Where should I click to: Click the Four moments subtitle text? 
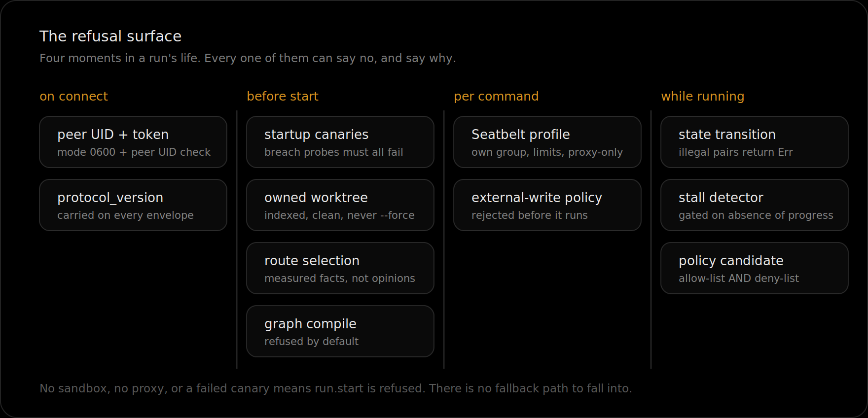[248, 58]
